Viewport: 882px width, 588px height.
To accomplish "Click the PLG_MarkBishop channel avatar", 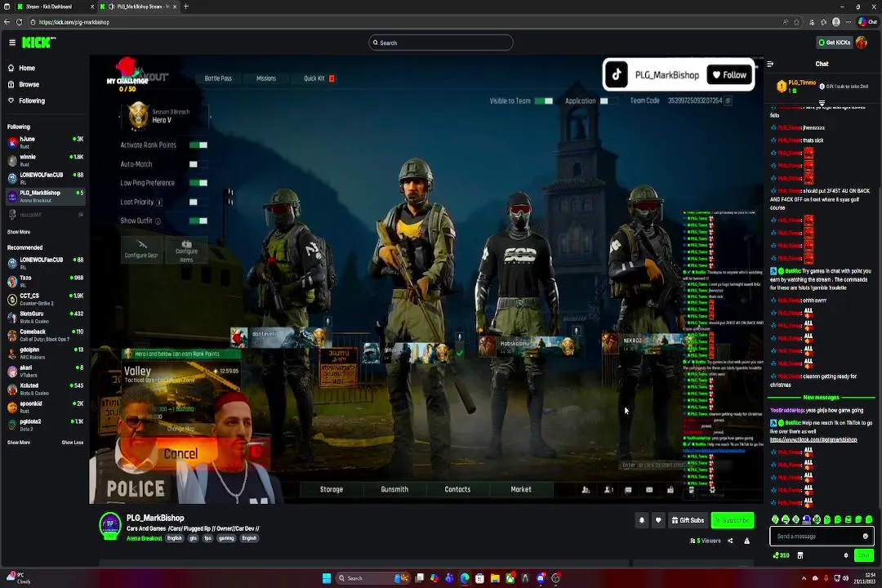I will pyautogui.click(x=110, y=525).
